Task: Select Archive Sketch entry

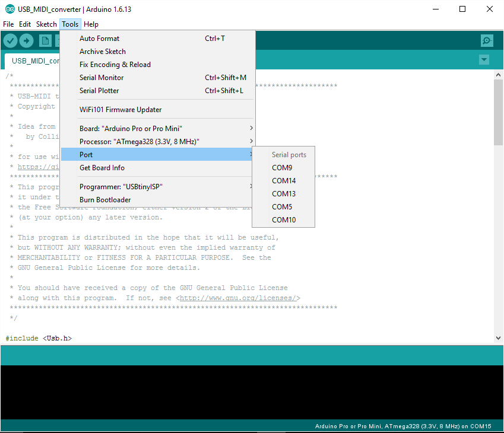Action: (157, 52)
